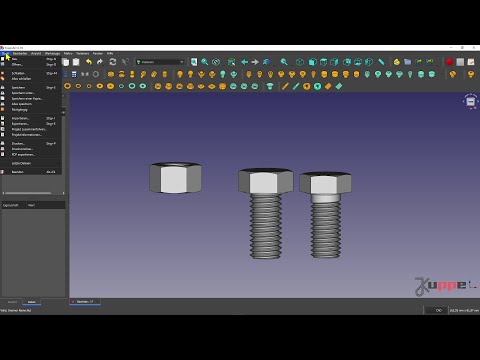The image size is (480, 360).
Task: Click the What's This help pointer icon
Action: (x=125, y=62)
